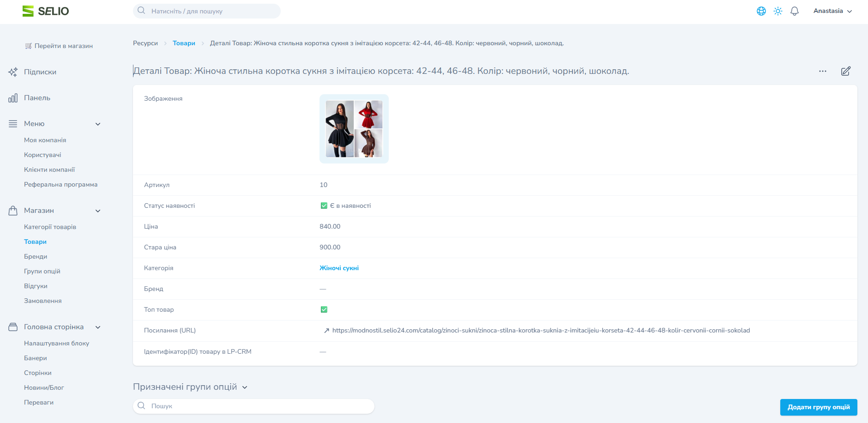Toggle the light theme sun icon
The image size is (868, 423).
[778, 11]
